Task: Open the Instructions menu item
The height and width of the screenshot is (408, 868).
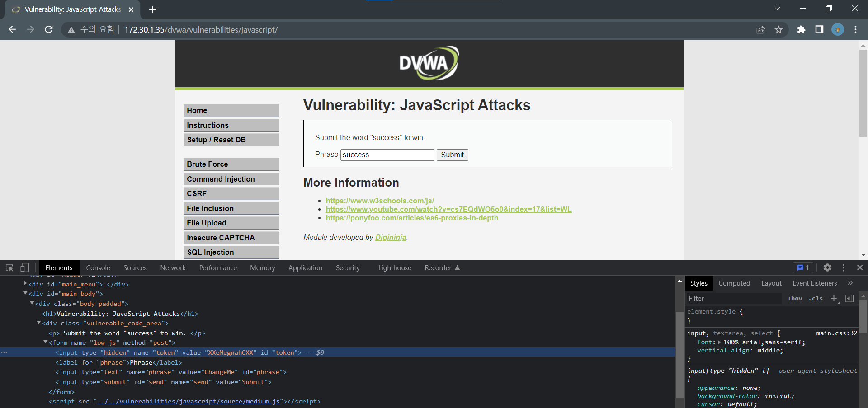Action: [231, 125]
